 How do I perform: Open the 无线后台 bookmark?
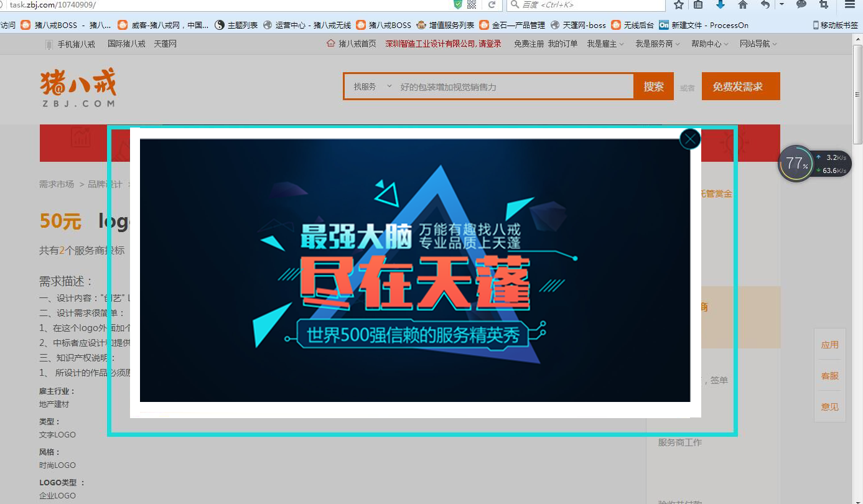point(633,25)
